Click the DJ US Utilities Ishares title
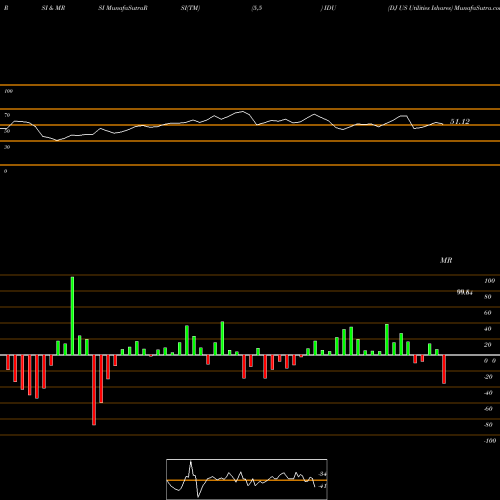Viewport: 500px width, 500px height. point(420,8)
